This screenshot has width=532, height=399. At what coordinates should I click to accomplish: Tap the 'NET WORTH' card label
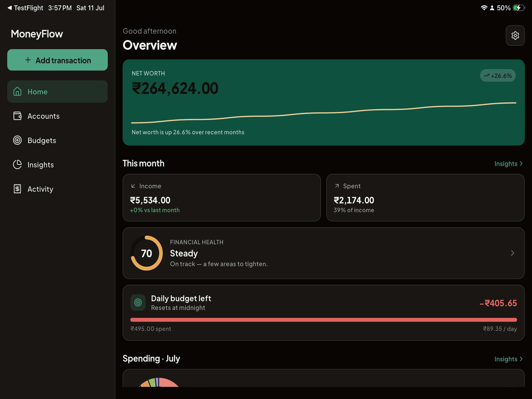[148, 73]
